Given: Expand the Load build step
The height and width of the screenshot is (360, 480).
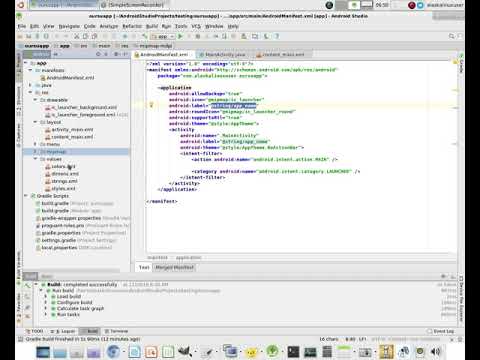Looking at the screenshot, I should click(x=46, y=296).
